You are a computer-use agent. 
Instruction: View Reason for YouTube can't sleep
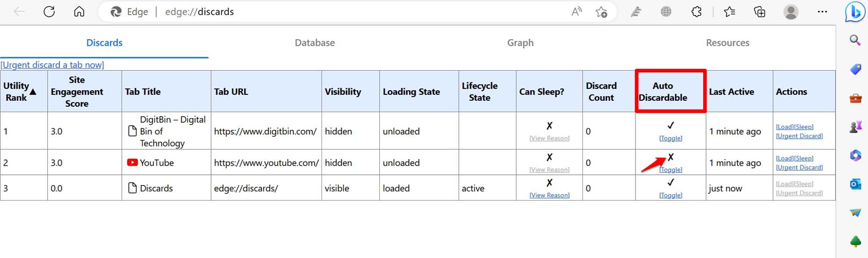coord(549,170)
